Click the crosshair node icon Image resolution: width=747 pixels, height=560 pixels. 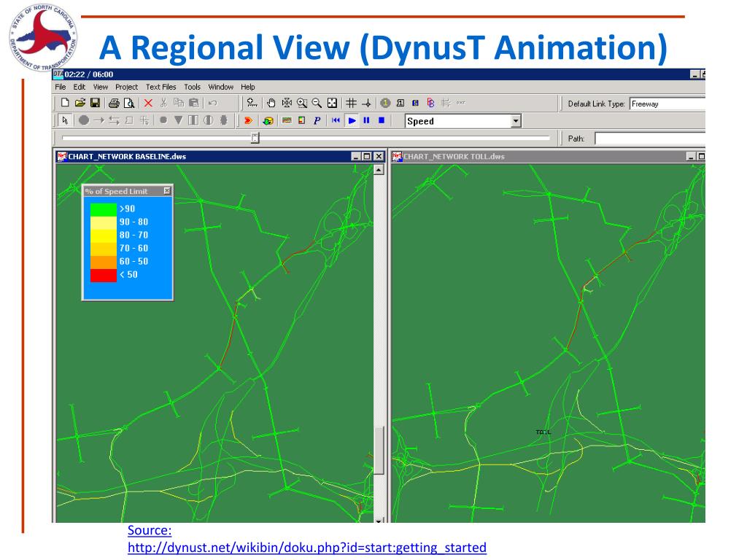pos(366,103)
